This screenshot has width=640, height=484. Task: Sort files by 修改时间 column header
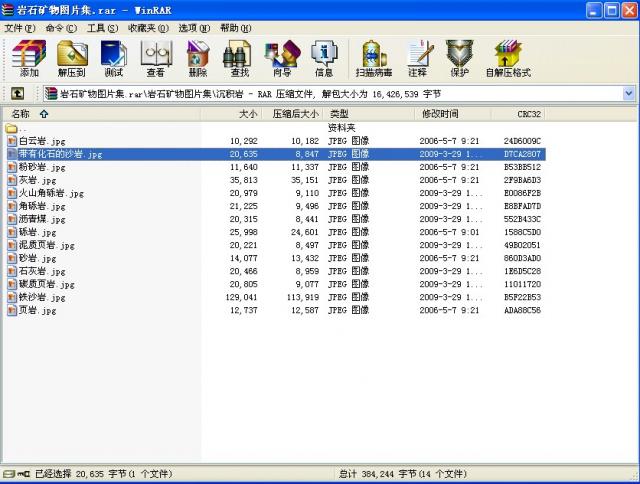[x=440, y=114]
